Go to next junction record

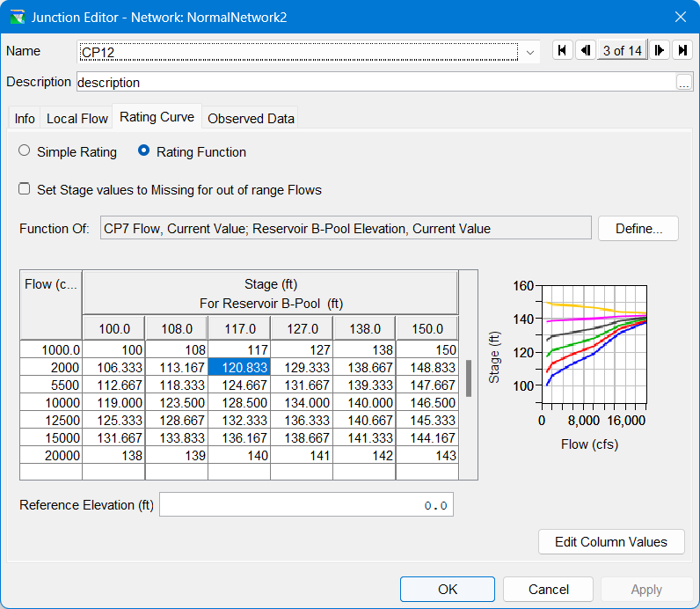point(659,51)
